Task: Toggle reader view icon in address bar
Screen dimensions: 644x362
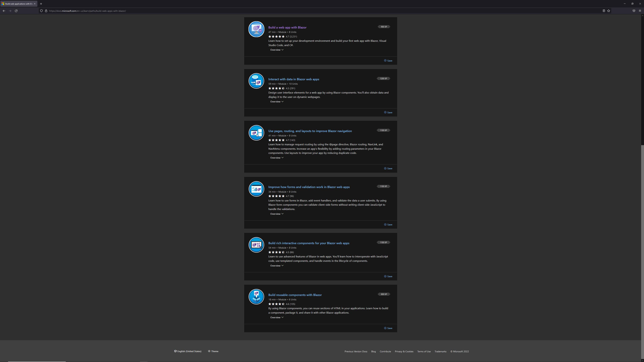Action: (604, 11)
